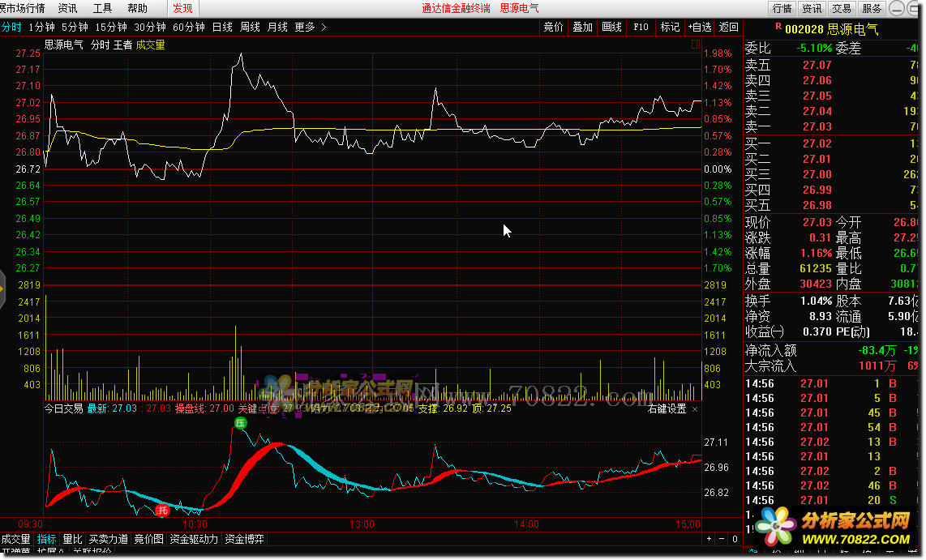Screen dimensions: 926x560
Task: Switch to 分时 intraday view
Action: tap(11, 27)
